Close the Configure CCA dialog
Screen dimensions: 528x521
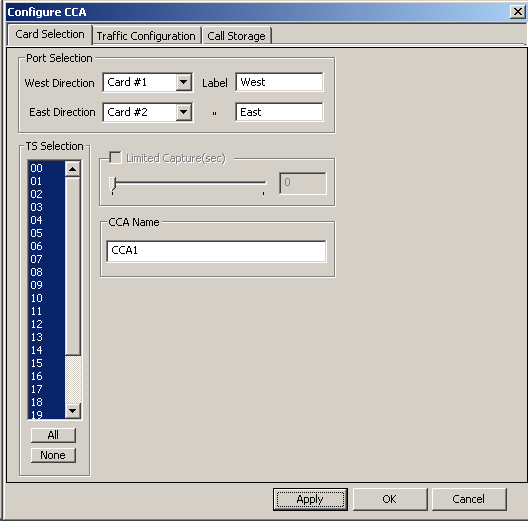point(518,12)
